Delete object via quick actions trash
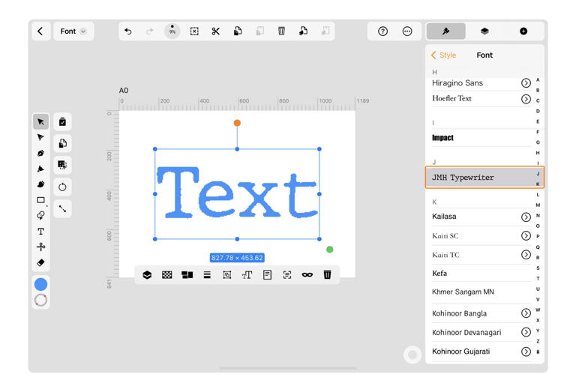 click(x=327, y=274)
